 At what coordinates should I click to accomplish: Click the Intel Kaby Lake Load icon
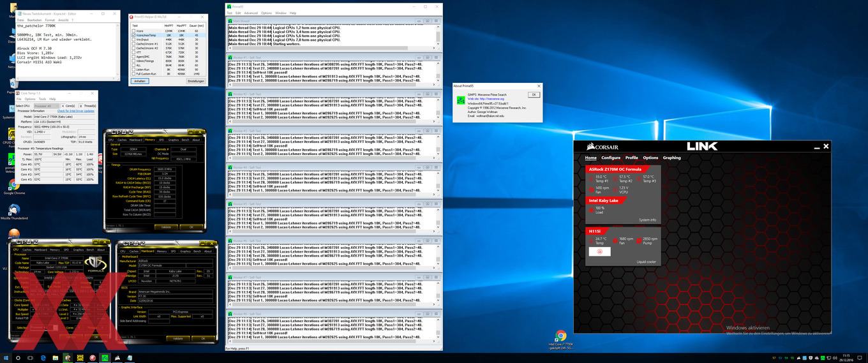[x=591, y=209]
